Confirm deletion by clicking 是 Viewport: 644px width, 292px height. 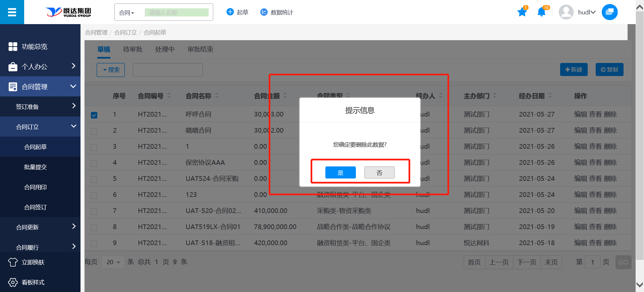pyautogui.click(x=340, y=172)
